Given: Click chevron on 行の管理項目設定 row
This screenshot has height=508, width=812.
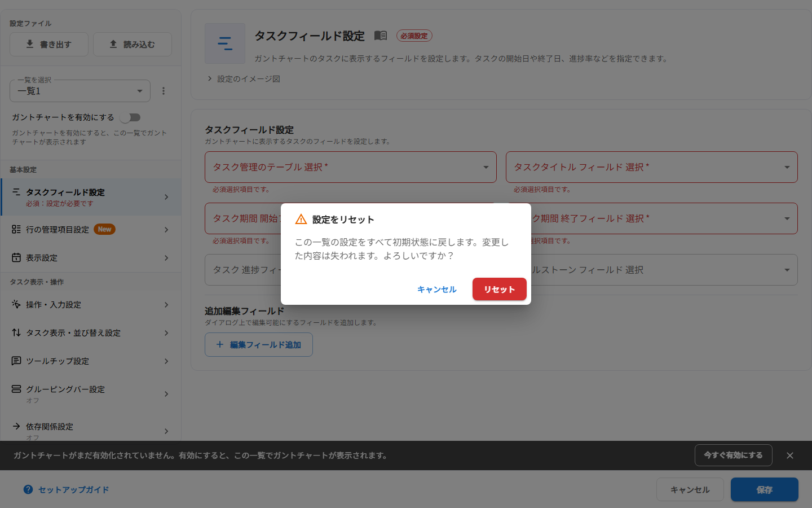Looking at the screenshot, I should [x=166, y=230].
